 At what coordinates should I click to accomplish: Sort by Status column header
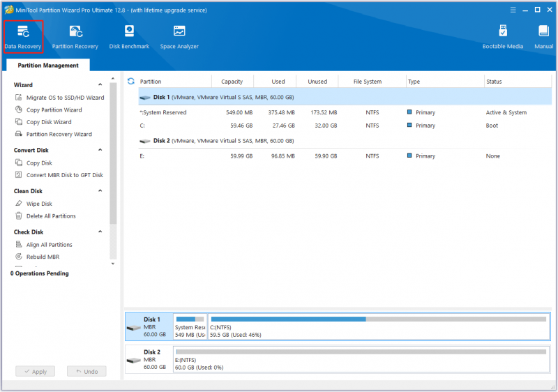click(x=518, y=82)
